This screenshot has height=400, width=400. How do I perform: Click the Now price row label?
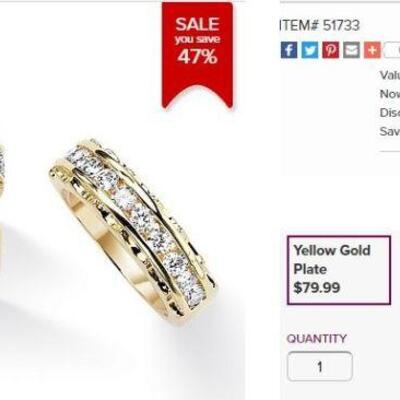click(390, 94)
